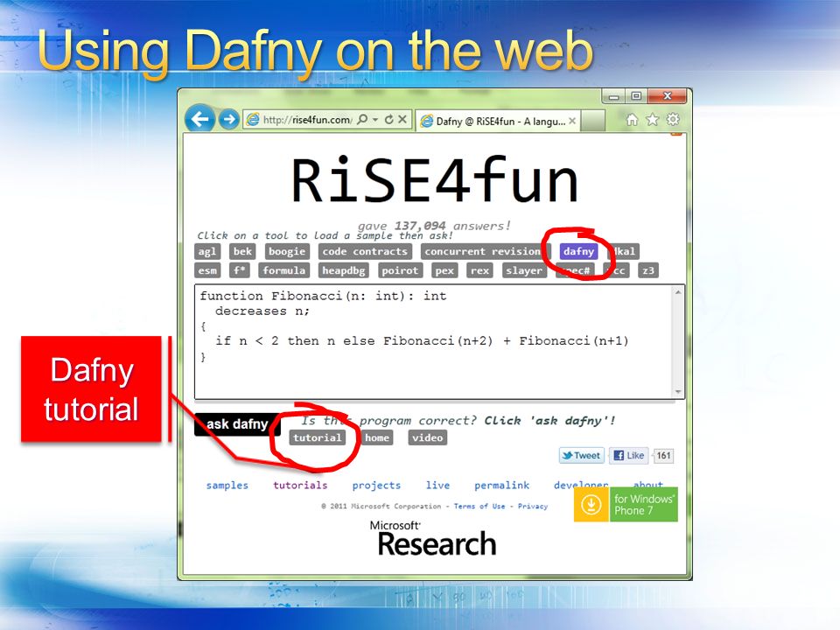This screenshot has width=840, height=630.
Task: Select the bek tool button
Action: pos(242,251)
